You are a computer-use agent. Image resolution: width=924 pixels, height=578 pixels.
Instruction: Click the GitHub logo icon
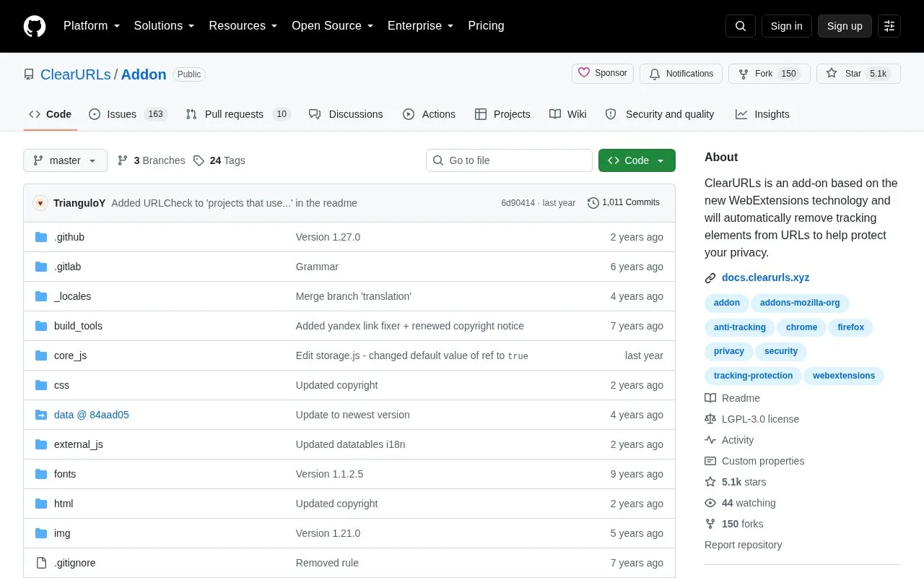[x=35, y=26]
